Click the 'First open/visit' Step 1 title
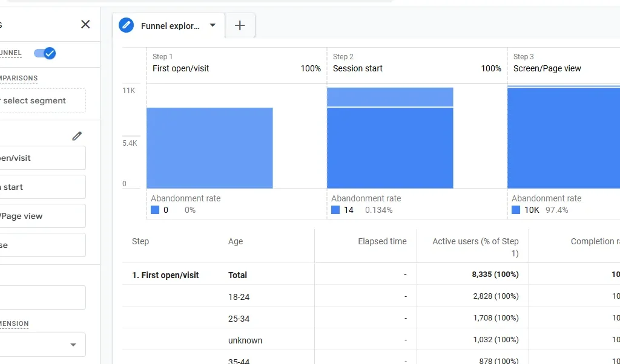This screenshot has height=364, width=620. (180, 68)
